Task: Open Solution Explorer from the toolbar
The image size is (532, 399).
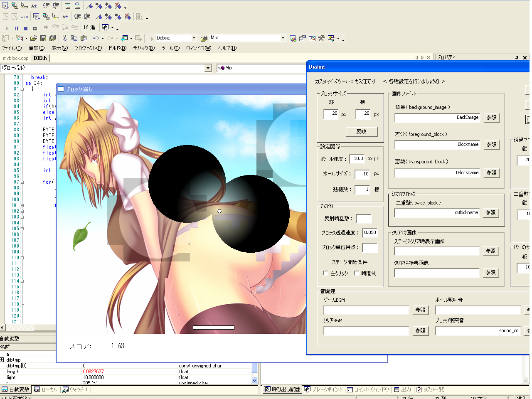Action: pyautogui.click(x=293, y=38)
